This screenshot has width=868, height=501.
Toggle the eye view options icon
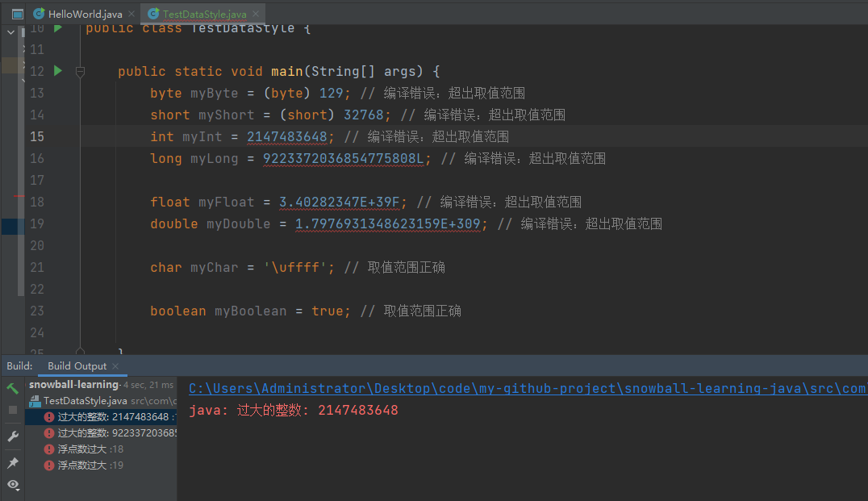[13, 485]
